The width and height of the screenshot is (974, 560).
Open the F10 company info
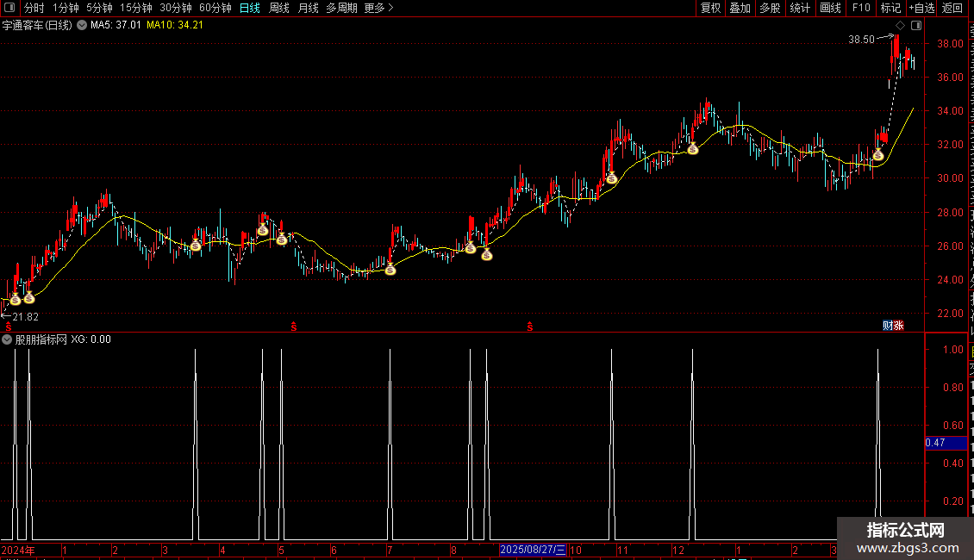click(861, 8)
